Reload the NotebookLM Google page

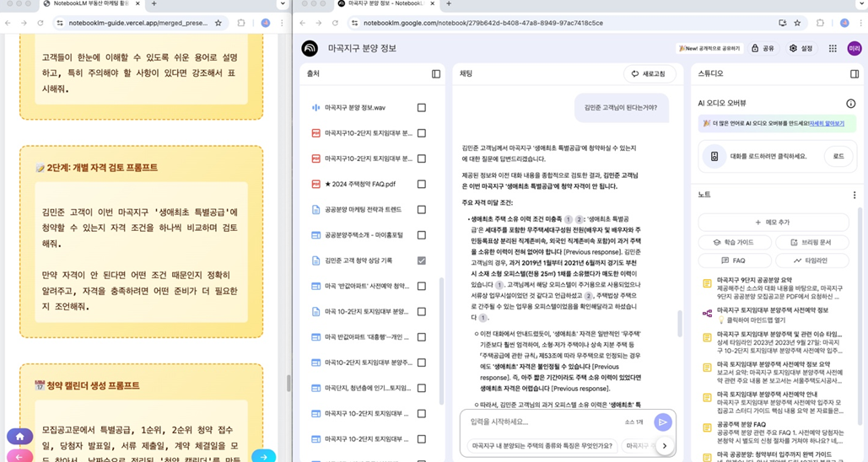click(335, 23)
